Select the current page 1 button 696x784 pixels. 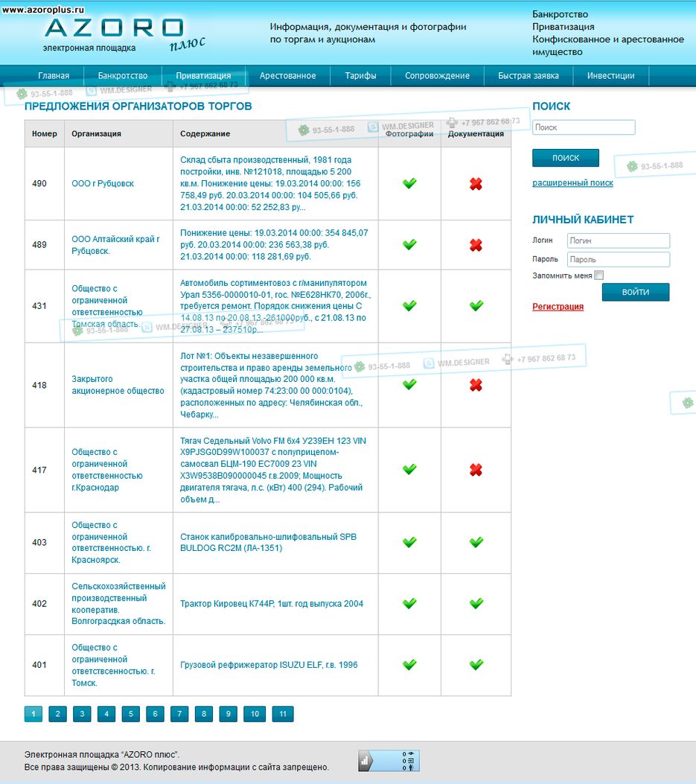[x=33, y=714]
